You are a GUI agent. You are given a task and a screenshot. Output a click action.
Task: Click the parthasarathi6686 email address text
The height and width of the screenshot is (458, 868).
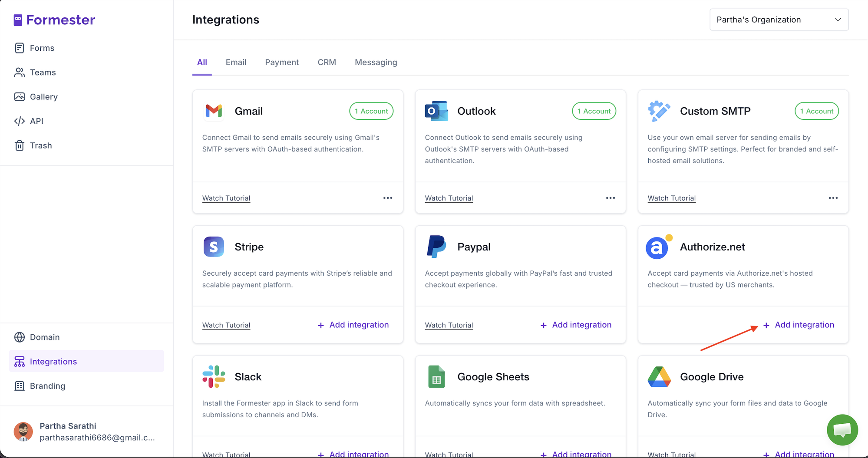coord(97,438)
